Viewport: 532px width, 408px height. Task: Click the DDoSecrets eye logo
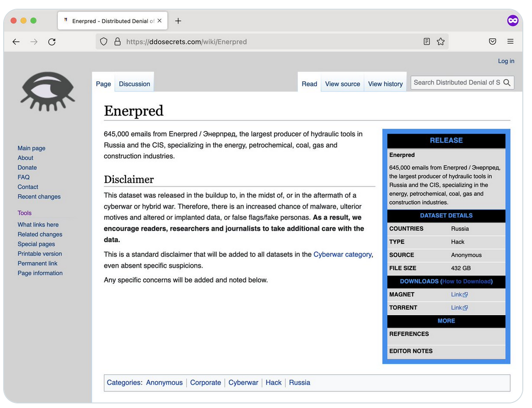pyautogui.click(x=48, y=91)
